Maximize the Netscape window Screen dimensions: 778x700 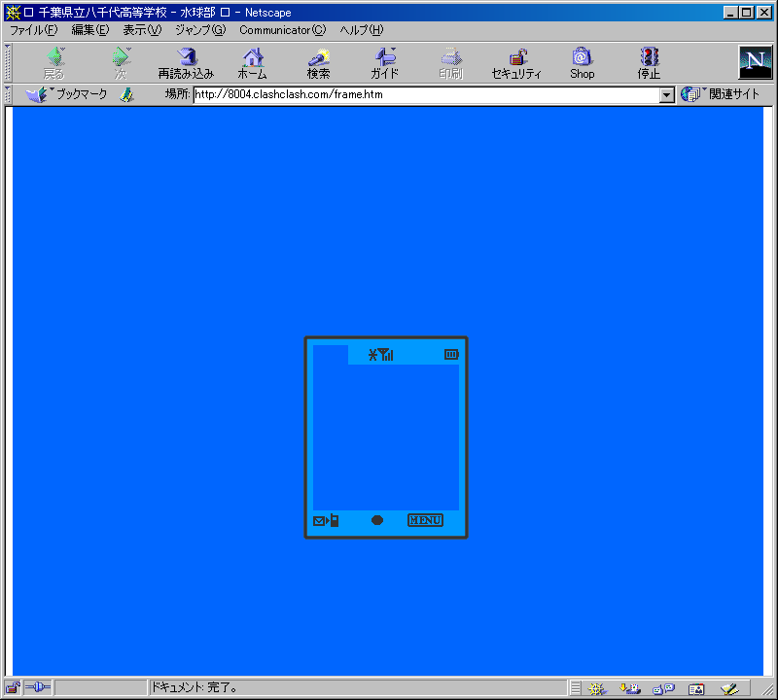coord(746,13)
